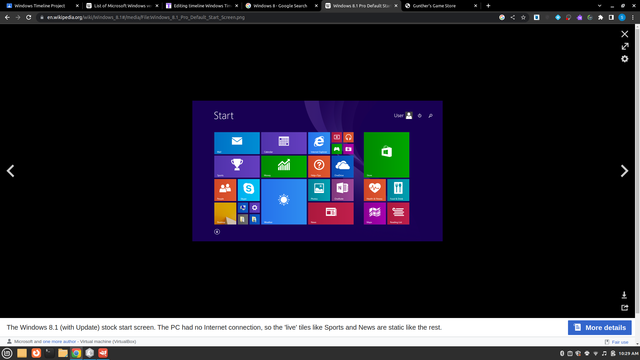Open the clock showing 10:29 AM
Screen dimensions: 640x360
coord(628,353)
